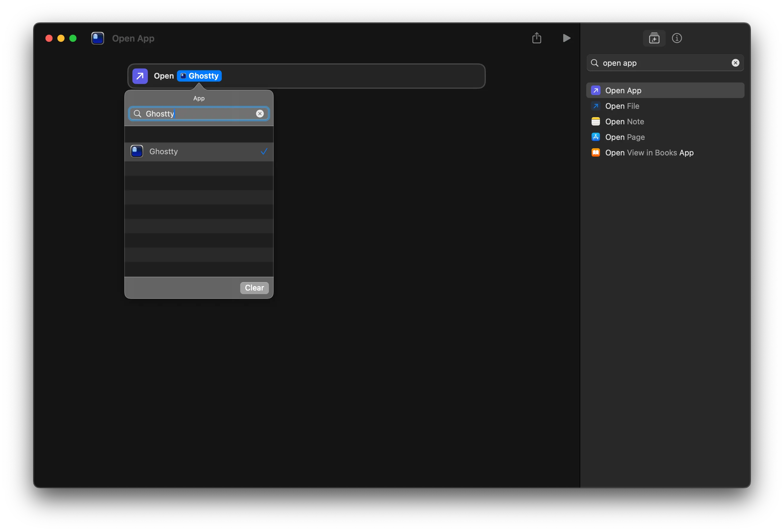Click the Open File blue arrow icon
Image resolution: width=784 pixels, height=532 pixels.
[x=595, y=106]
